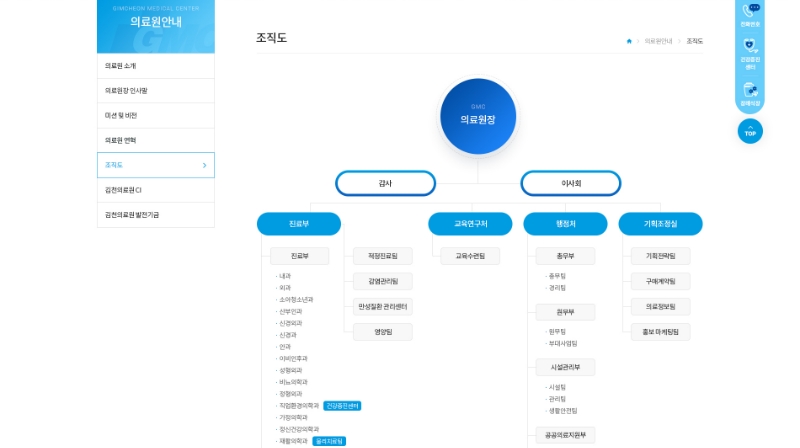The width and height of the screenshot is (800, 448).
Task: Click the blue 진료부 department node
Action: click(298, 224)
